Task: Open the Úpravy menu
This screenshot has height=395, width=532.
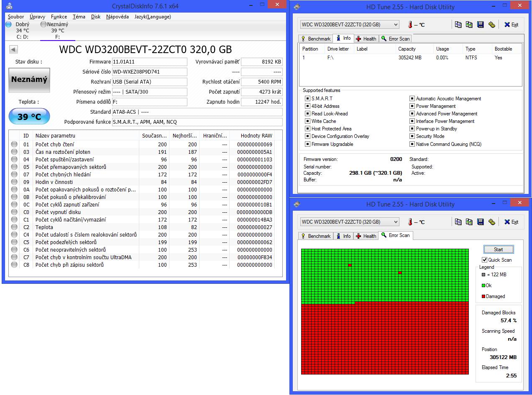Action: pyautogui.click(x=38, y=17)
